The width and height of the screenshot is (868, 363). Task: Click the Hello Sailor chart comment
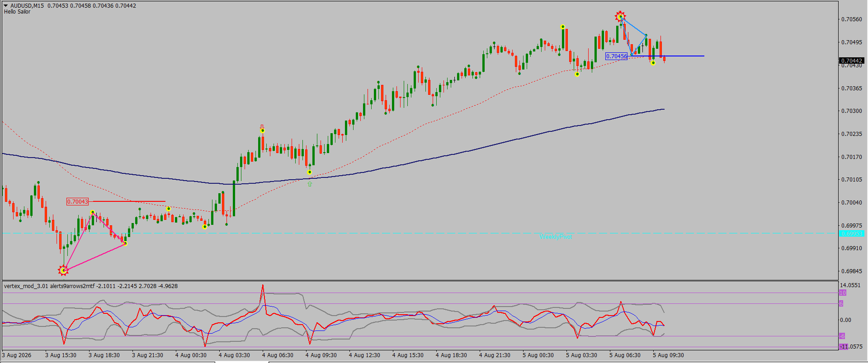coord(17,12)
